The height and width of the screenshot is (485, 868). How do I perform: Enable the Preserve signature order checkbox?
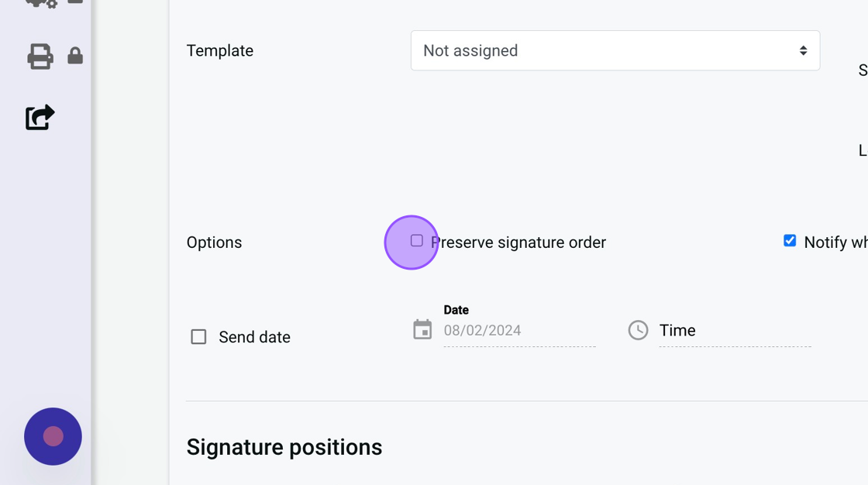(417, 241)
